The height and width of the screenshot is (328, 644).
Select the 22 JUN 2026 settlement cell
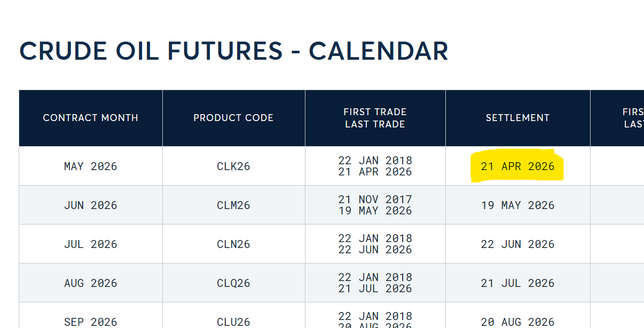click(517, 244)
